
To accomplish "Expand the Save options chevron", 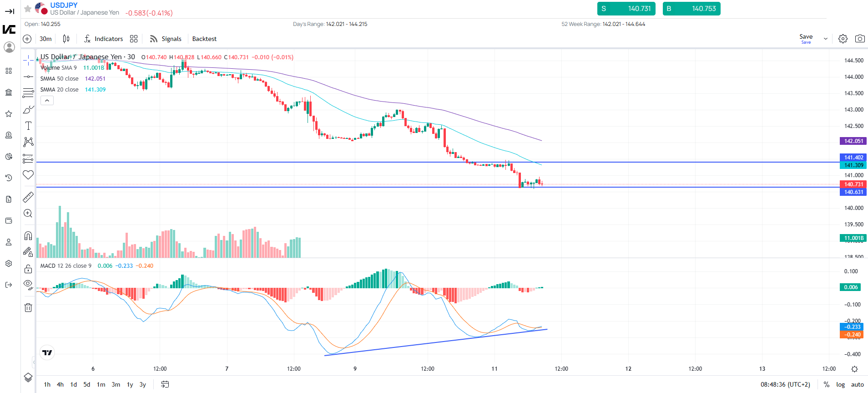I will [x=825, y=39].
